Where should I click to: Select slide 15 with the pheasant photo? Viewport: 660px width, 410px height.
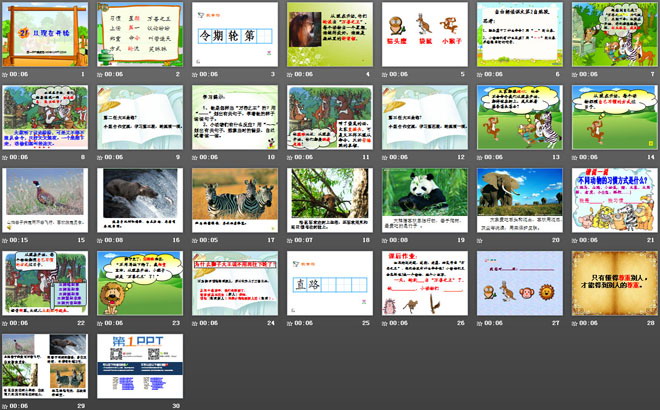[x=45, y=200]
